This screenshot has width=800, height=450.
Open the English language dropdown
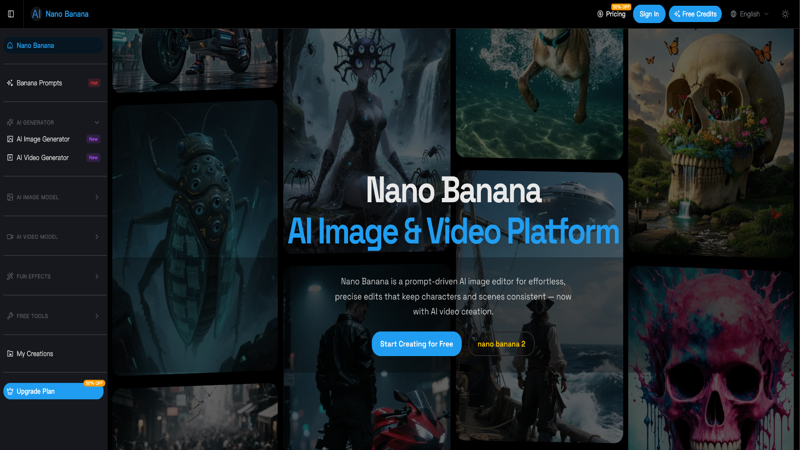tap(749, 14)
